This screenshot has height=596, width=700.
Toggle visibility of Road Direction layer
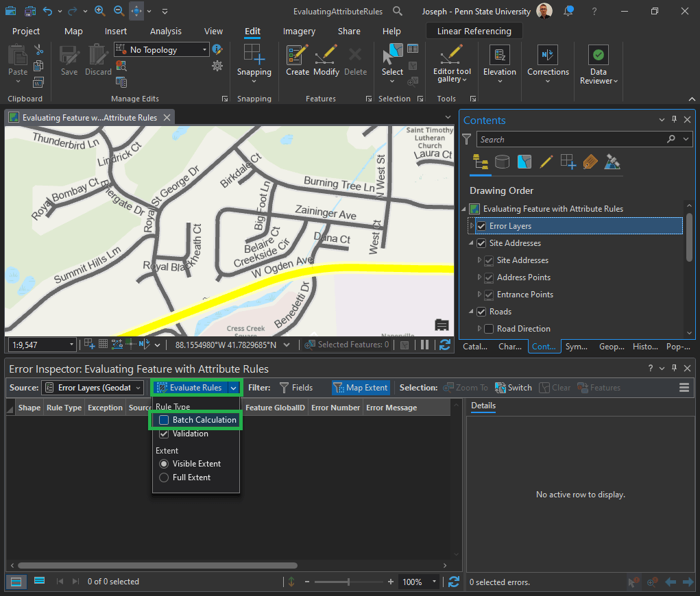[x=489, y=329]
